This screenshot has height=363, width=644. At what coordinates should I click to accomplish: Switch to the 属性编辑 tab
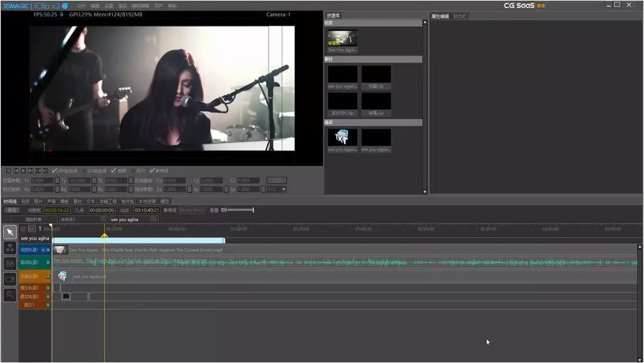pyautogui.click(x=440, y=16)
